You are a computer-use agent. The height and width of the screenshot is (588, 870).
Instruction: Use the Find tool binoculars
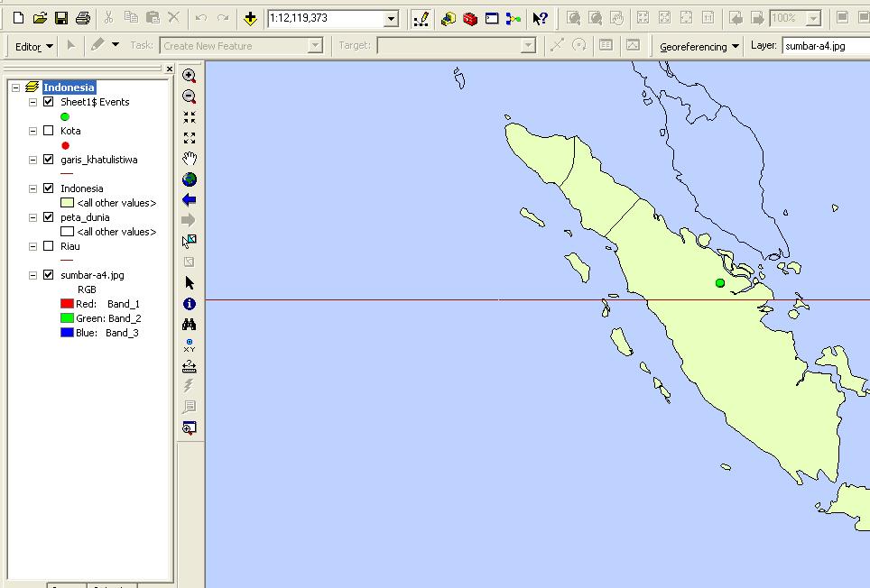tap(189, 325)
